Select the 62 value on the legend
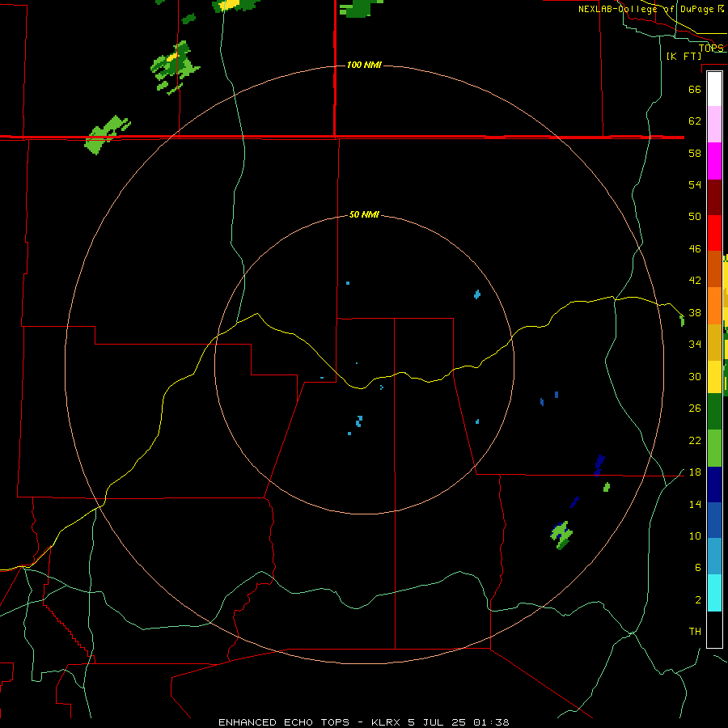The height and width of the screenshot is (728, 728). coord(695,121)
